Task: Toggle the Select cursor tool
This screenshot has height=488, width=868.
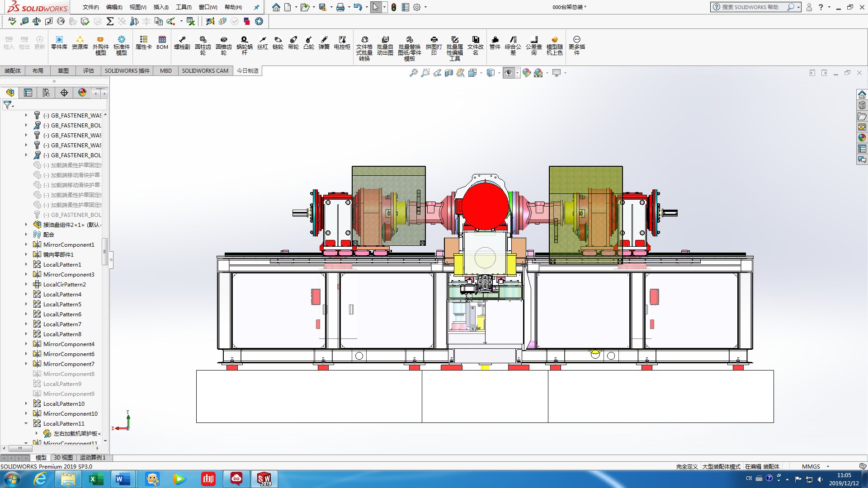Action: point(376,7)
